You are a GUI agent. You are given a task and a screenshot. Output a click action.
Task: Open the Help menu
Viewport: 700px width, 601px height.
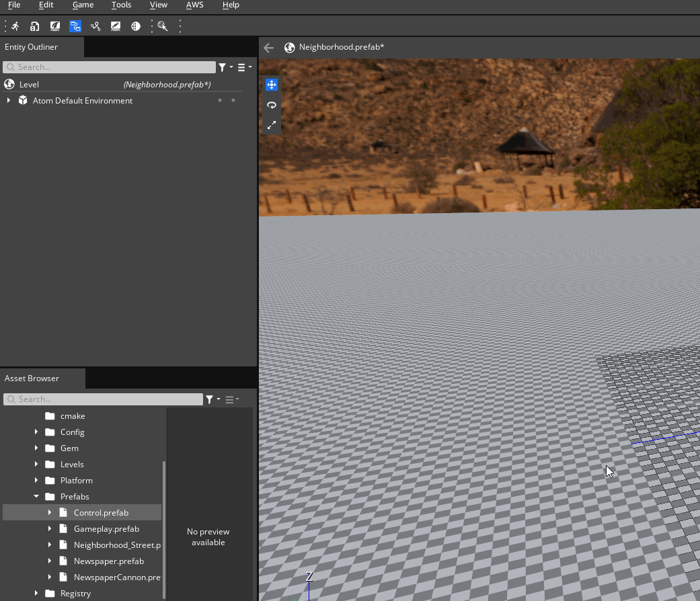coord(231,5)
